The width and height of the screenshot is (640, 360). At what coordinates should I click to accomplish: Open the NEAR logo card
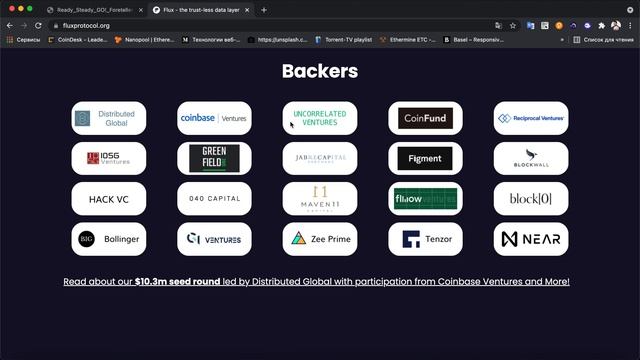531,239
